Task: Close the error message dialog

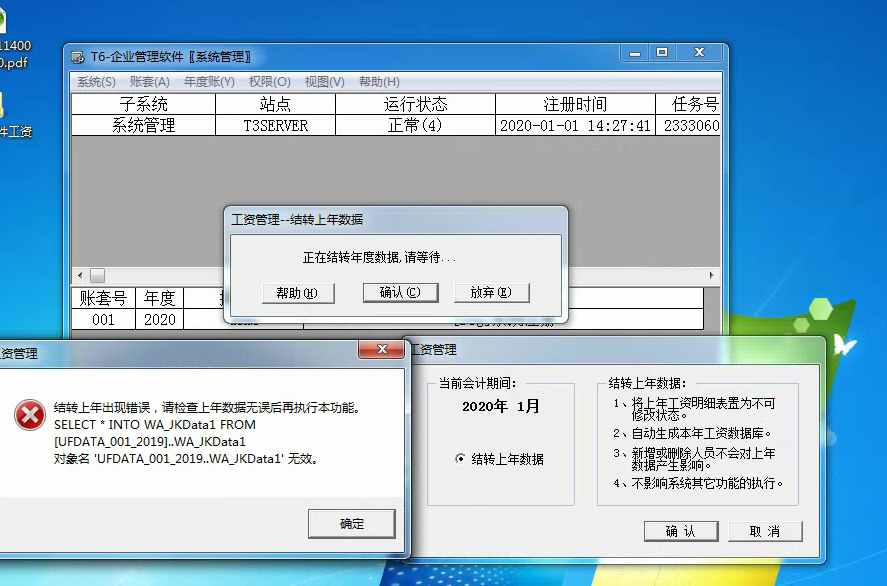Action: pyautogui.click(x=381, y=350)
